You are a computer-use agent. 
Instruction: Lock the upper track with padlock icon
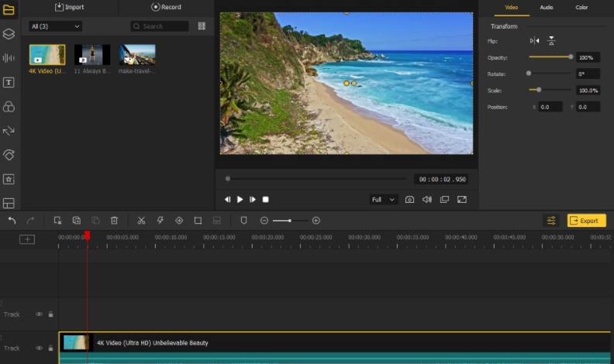coord(50,314)
